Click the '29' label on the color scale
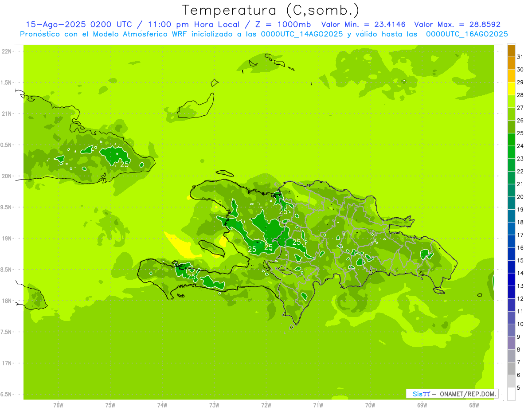Viewport: 532px width, 411px height. tap(520, 82)
